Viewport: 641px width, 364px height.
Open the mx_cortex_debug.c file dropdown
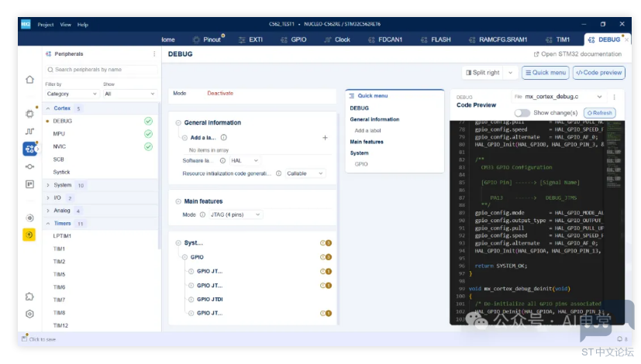pyautogui.click(x=567, y=97)
